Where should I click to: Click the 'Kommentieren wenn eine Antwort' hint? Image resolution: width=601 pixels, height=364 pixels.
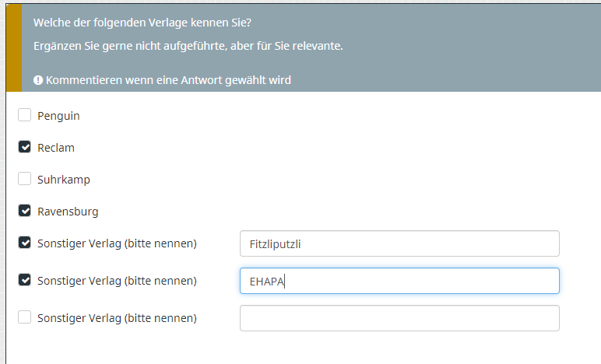click(168, 80)
